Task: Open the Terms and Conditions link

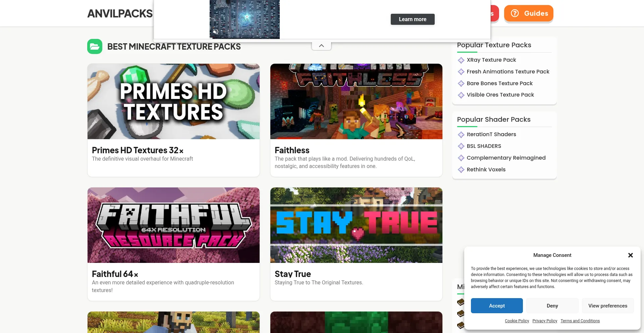Action: [x=580, y=321]
